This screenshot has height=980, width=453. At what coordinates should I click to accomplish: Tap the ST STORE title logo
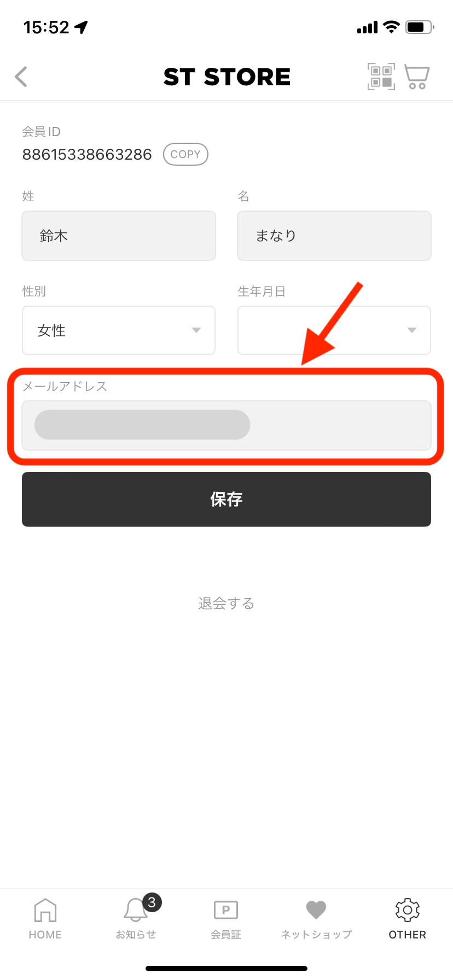227,77
